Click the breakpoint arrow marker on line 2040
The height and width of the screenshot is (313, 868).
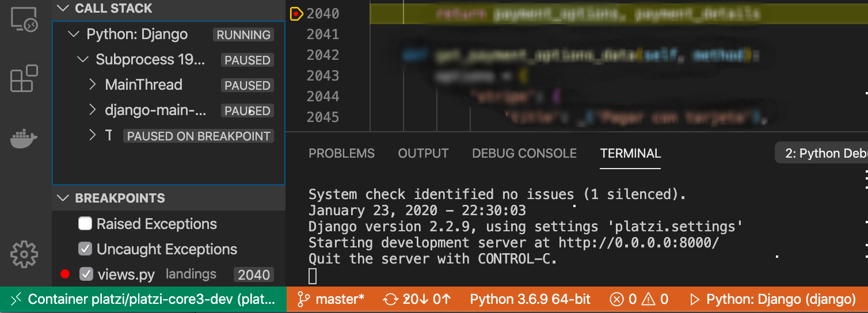click(296, 13)
